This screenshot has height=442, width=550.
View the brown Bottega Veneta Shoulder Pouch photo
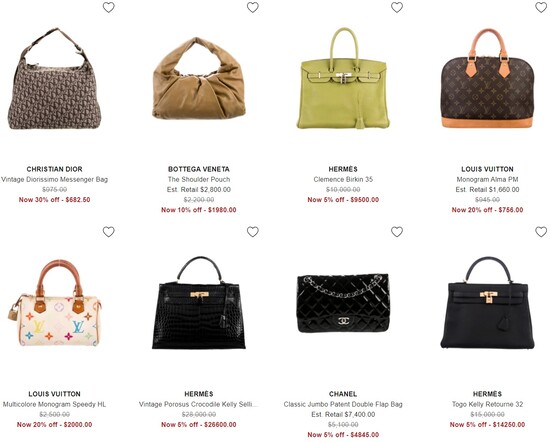click(x=199, y=78)
